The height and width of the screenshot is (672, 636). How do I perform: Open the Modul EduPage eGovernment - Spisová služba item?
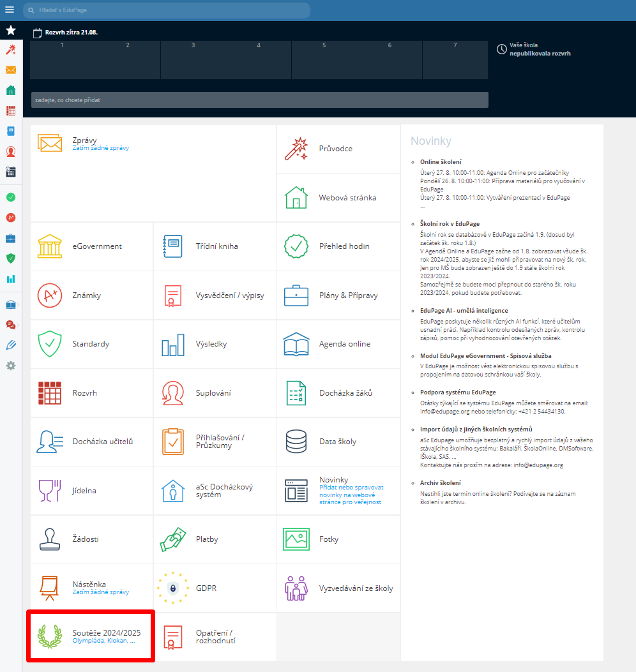486,356
